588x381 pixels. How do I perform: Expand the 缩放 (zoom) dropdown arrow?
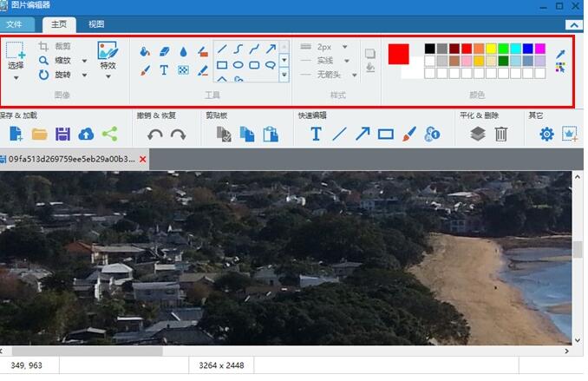84,61
